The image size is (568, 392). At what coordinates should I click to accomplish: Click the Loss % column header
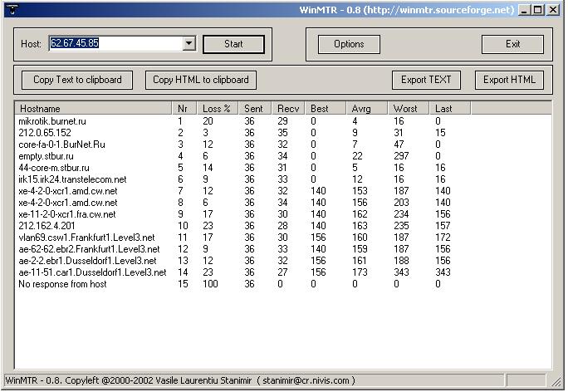point(218,109)
